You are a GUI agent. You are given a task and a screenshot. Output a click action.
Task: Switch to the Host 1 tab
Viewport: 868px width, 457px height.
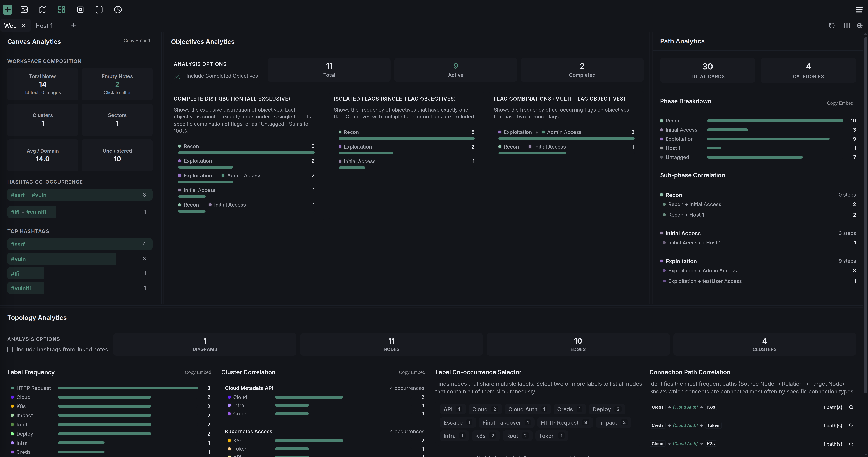44,26
